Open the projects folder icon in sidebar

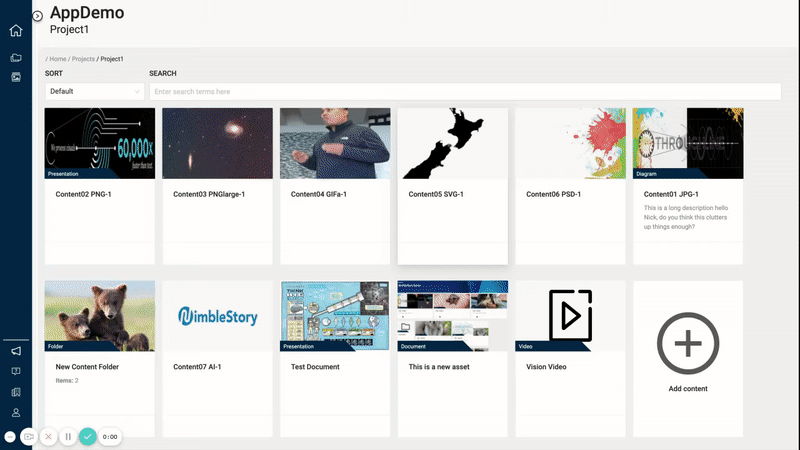[15, 58]
